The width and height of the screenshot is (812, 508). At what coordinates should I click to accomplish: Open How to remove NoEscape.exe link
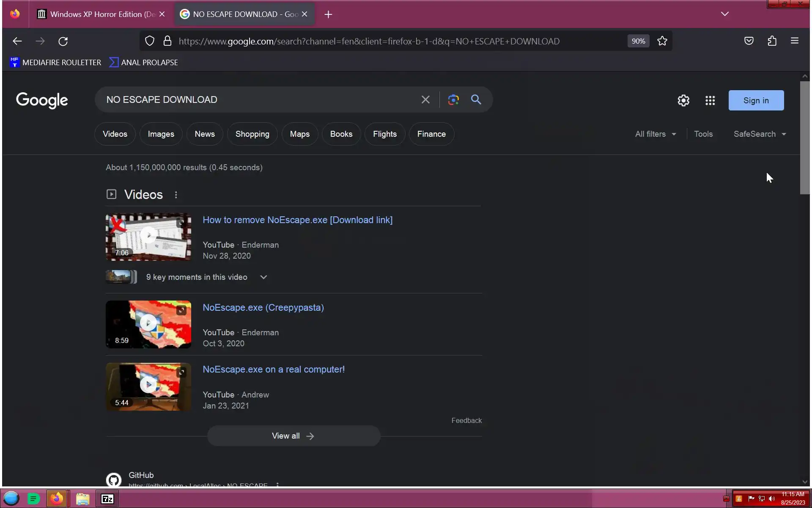pyautogui.click(x=297, y=220)
